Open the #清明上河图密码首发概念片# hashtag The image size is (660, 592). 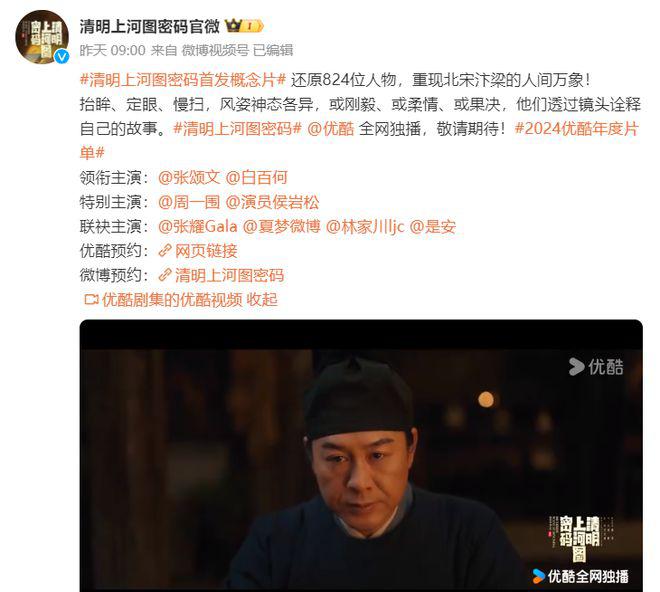pyautogui.click(x=183, y=80)
